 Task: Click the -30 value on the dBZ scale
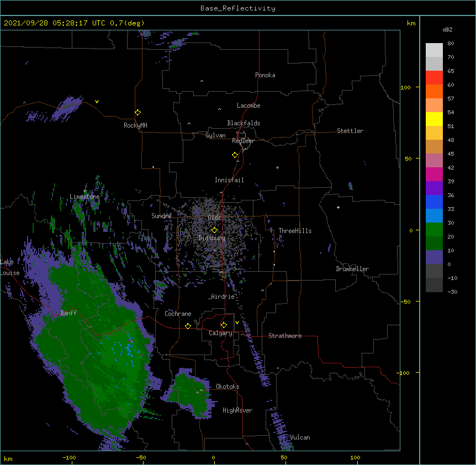coord(452,292)
